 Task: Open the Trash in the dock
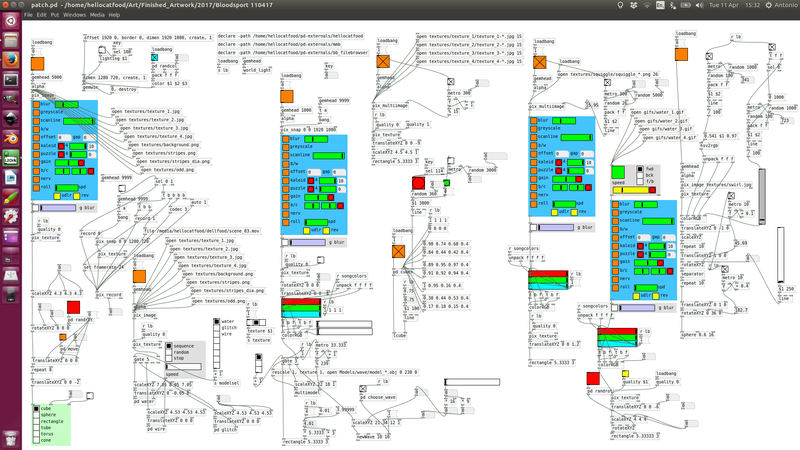pyautogui.click(x=11, y=439)
